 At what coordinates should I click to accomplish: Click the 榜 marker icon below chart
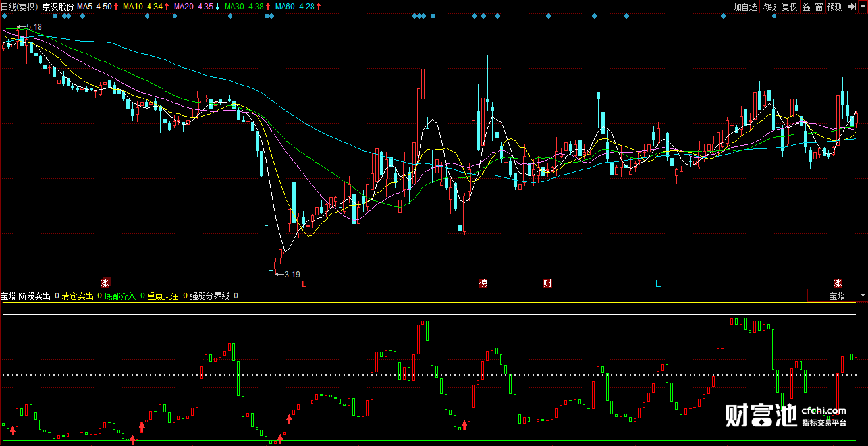pyautogui.click(x=483, y=283)
